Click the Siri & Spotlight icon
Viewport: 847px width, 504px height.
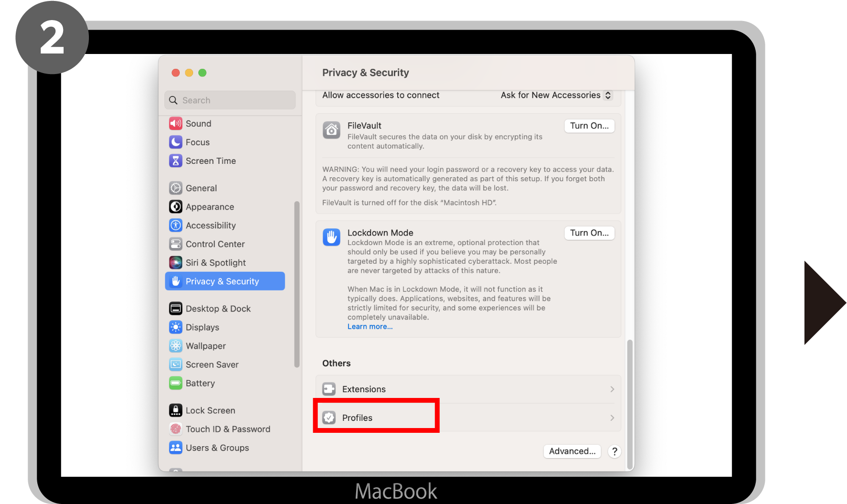[175, 263]
